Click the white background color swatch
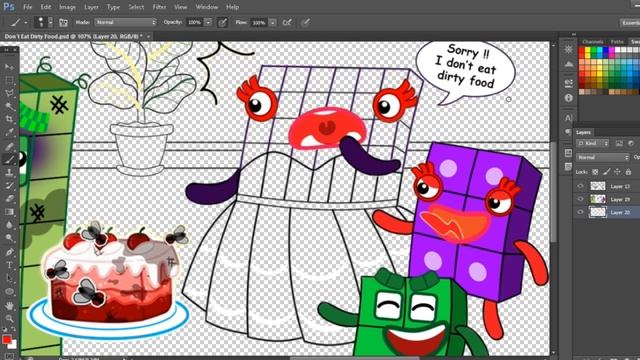Viewport: 640px width, 360px height. 14,345
